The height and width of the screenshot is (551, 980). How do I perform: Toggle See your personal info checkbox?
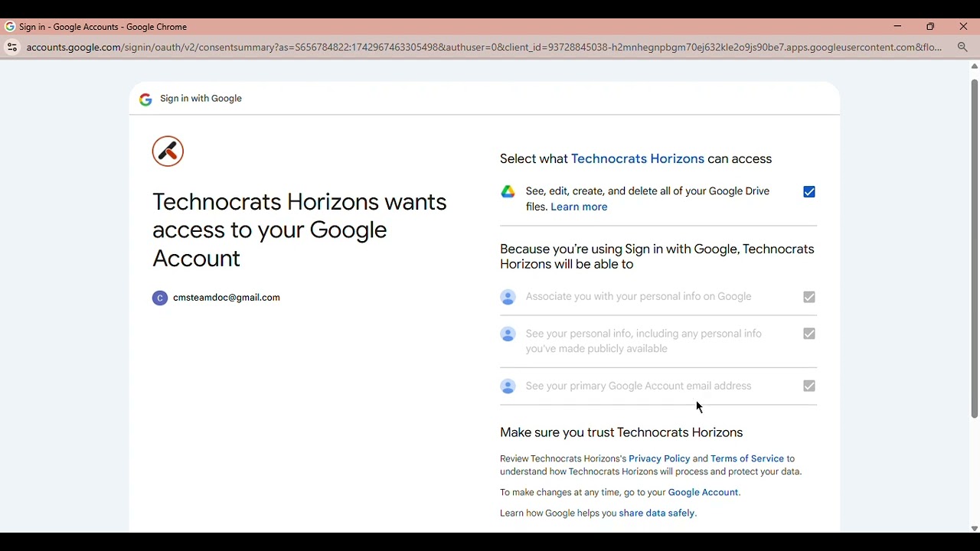tap(809, 334)
